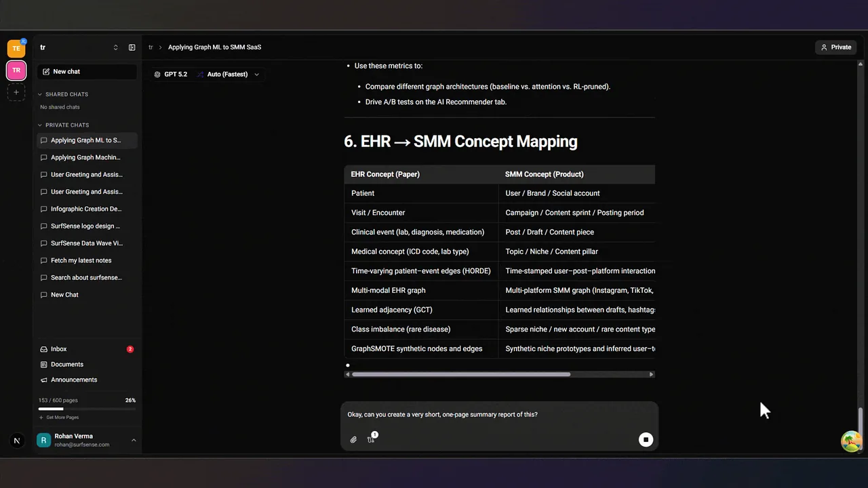Switch to the orange TE workspace
Viewport: 868px width, 488px height.
tap(16, 48)
